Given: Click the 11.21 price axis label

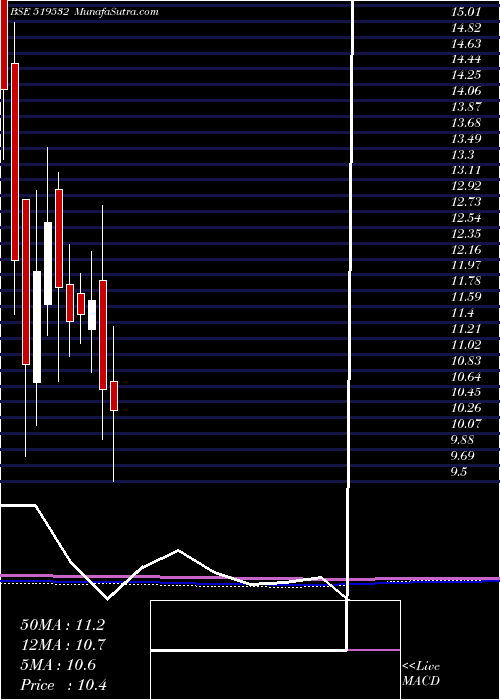Looking at the screenshot, I should (x=466, y=329).
